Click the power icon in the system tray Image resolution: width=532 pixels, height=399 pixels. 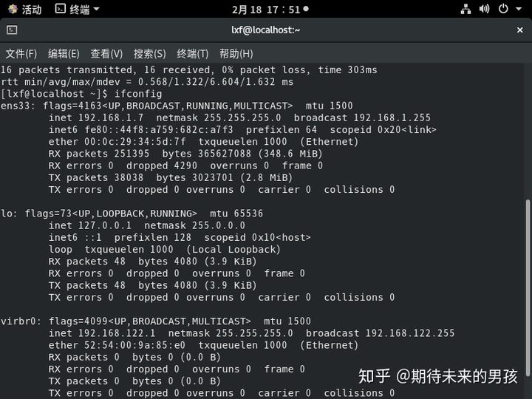pyautogui.click(x=503, y=9)
